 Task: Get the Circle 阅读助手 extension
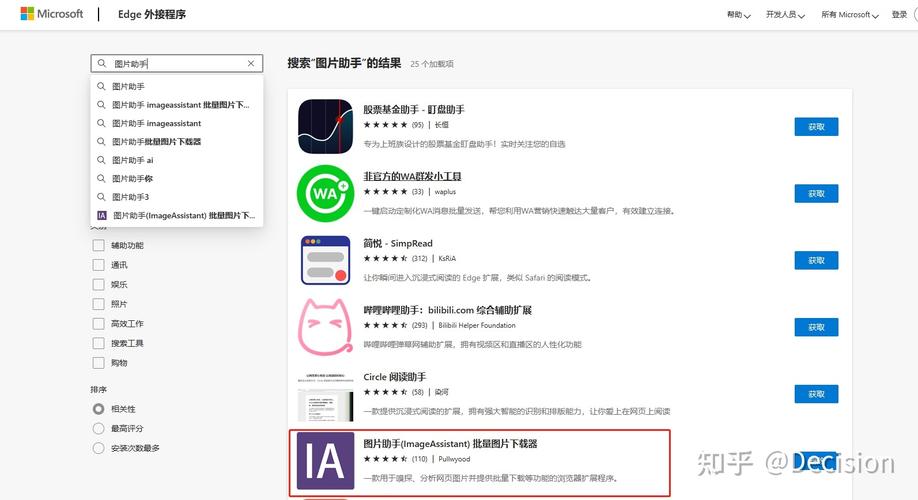tap(816, 393)
